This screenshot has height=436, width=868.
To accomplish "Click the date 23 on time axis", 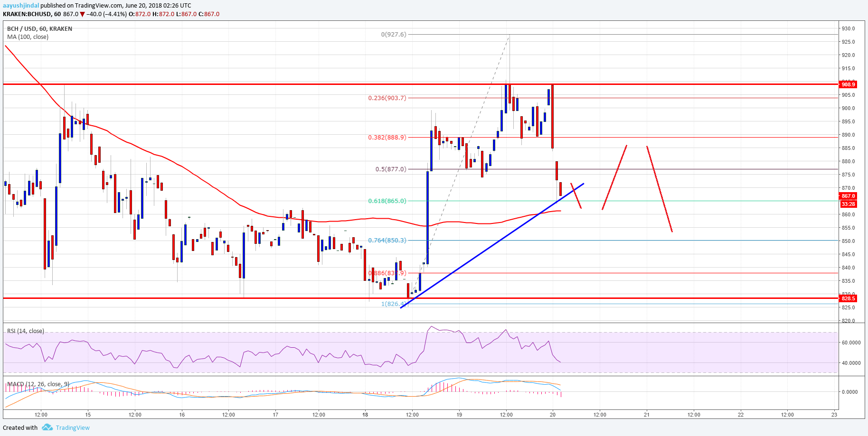I will tap(834, 415).
